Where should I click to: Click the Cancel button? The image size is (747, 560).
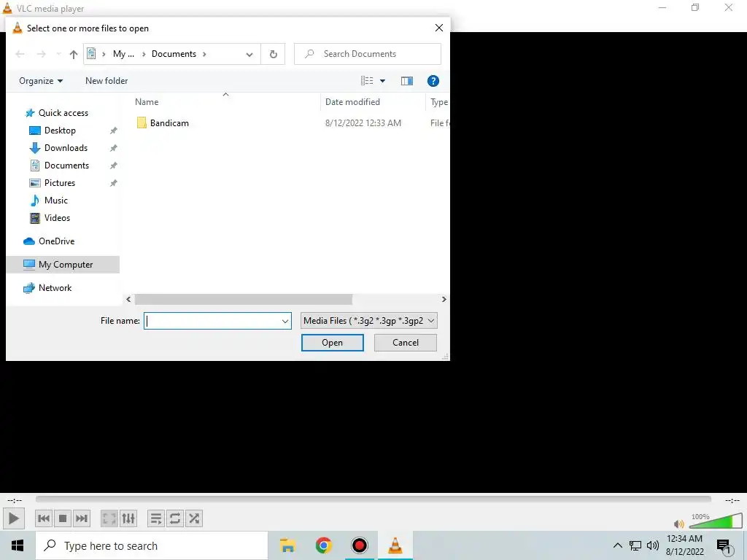tap(406, 343)
